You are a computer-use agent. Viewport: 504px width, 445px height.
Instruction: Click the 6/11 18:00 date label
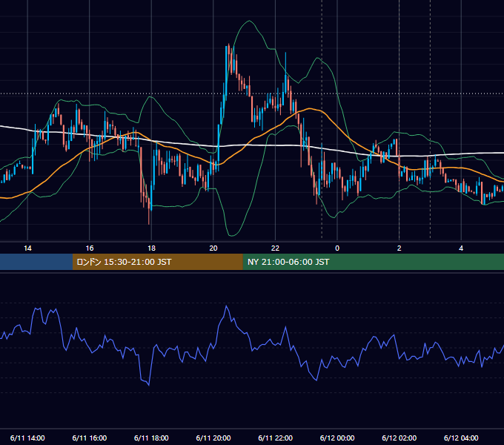pos(151,438)
